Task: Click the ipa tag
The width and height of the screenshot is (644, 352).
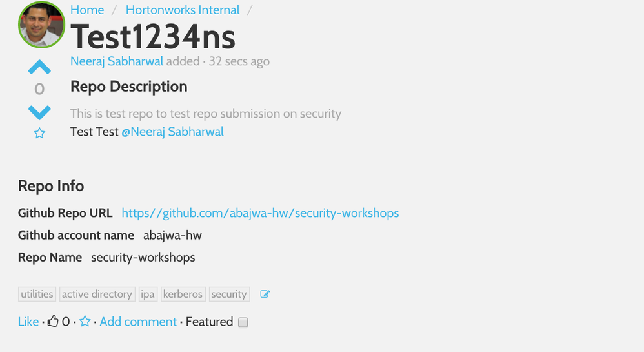Action: pyautogui.click(x=148, y=295)
